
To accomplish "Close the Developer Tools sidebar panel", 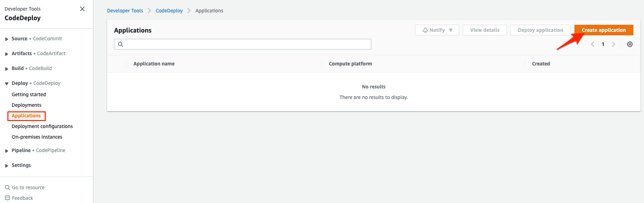I will 82,9.
